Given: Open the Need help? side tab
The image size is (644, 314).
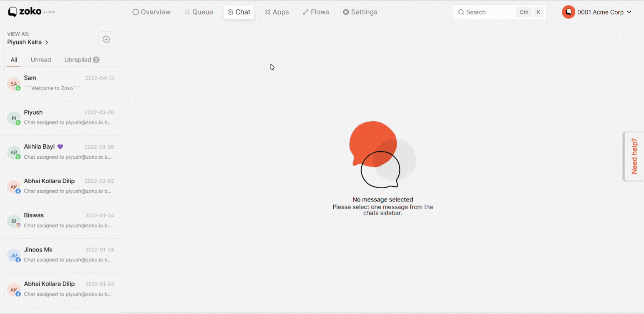Looking at the screenshot, I should pyautogui.click(x=634, y=156).
